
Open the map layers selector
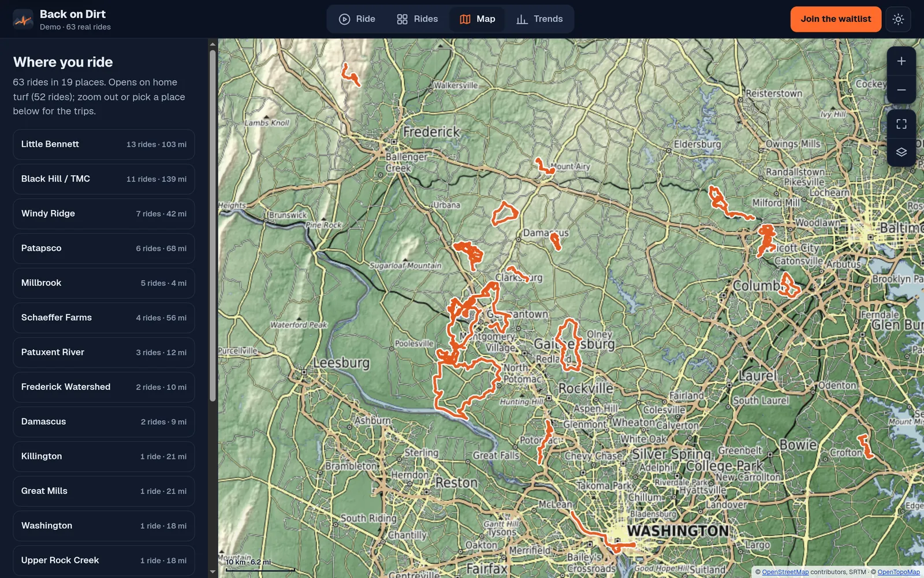tap(901, 153)
